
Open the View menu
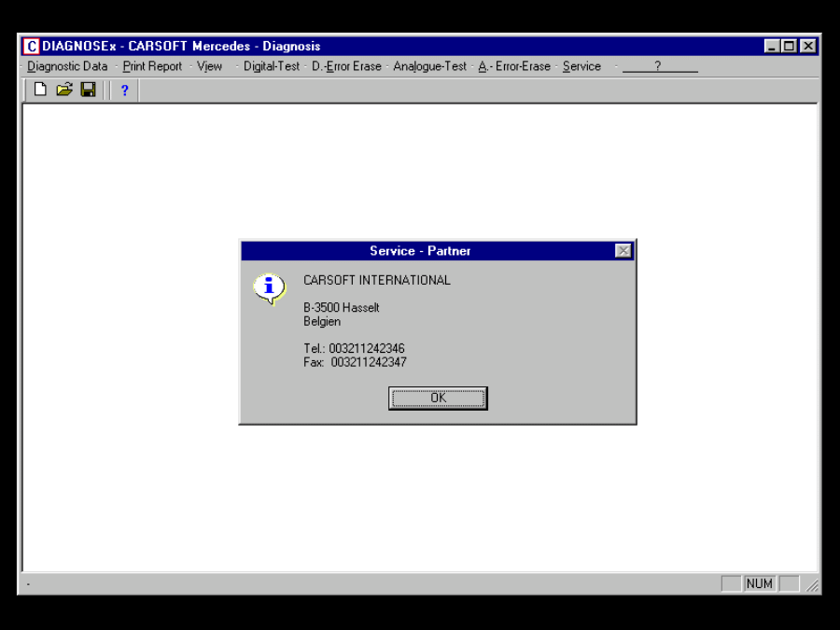[x=209, y=66]
